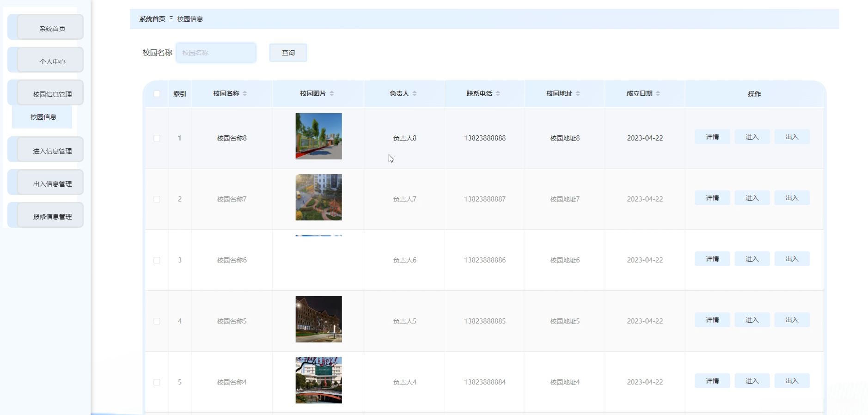The height and width of the screenshot is (415, 868).
Task: Click 进入 button for 校园名称6
Action: [752, 259]
